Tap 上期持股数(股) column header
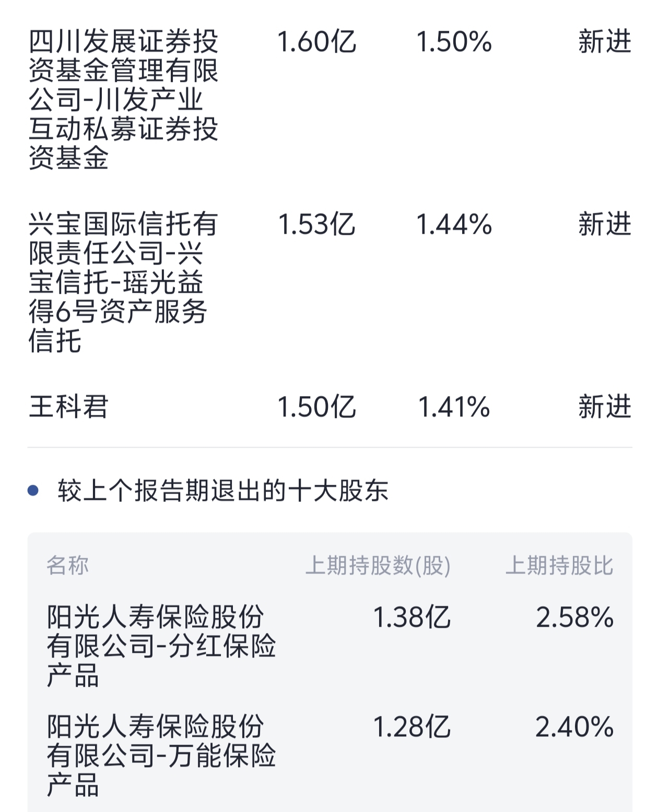658x812 pixels. pos(378,565)
